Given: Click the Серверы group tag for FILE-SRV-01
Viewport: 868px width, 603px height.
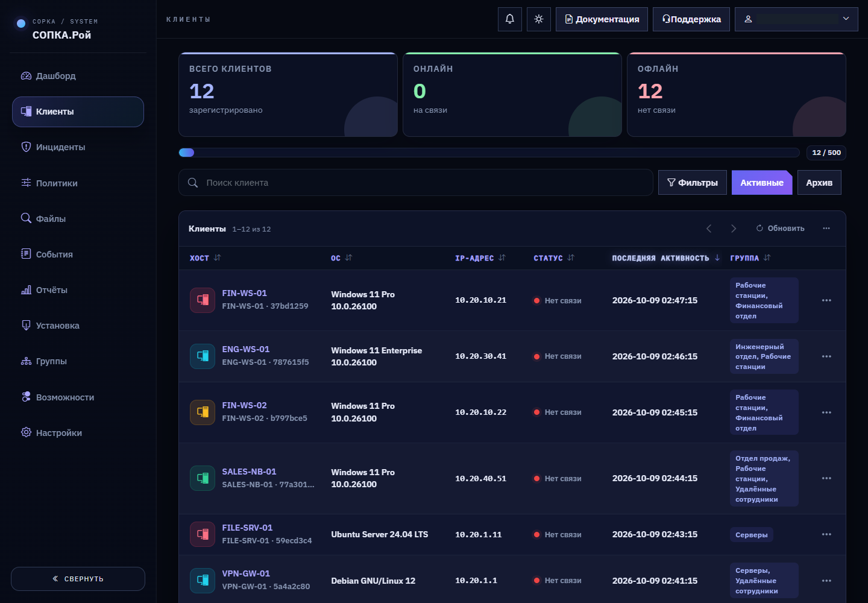Looking at the screenshot, I should coord(752,535).
